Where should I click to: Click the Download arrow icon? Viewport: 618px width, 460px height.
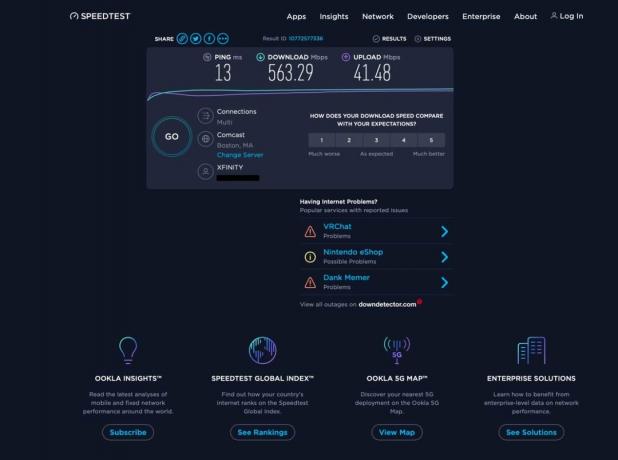[260, 57]
